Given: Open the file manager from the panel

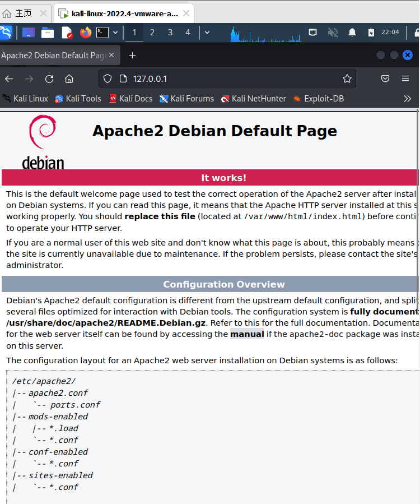Looking at the screenshot, I should (48, 33).
